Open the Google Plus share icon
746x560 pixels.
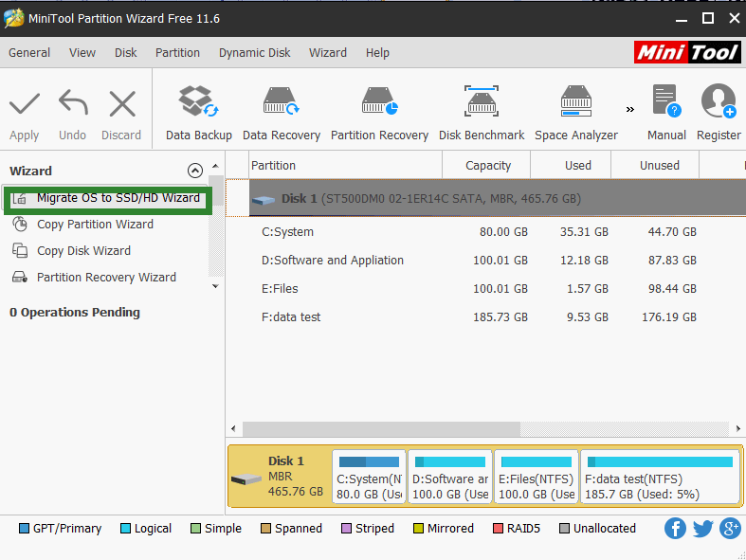pos(730,528)
